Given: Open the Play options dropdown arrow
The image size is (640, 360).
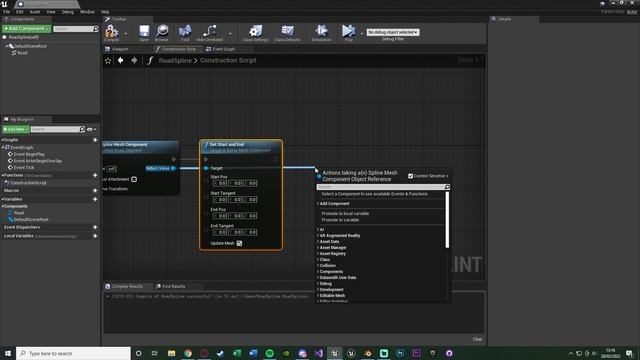Looking at the screenshot, I should [x=362, y=33].
